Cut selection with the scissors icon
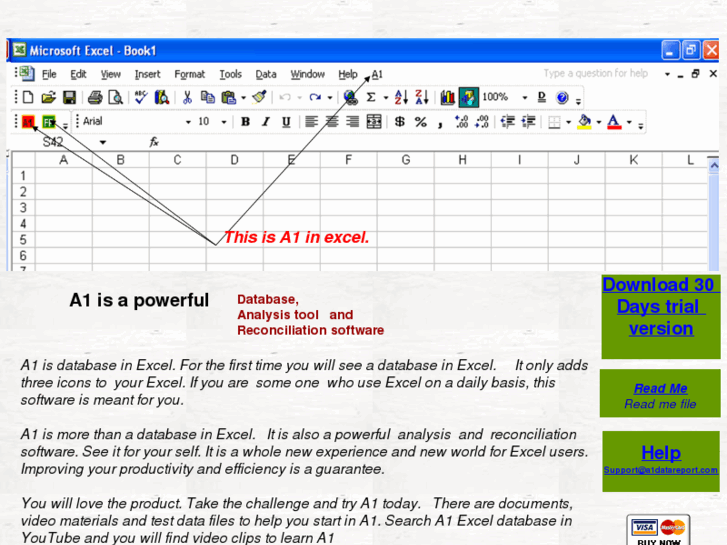Image resolution: width=727 pixels, height=545 pixels. (187, 97)
